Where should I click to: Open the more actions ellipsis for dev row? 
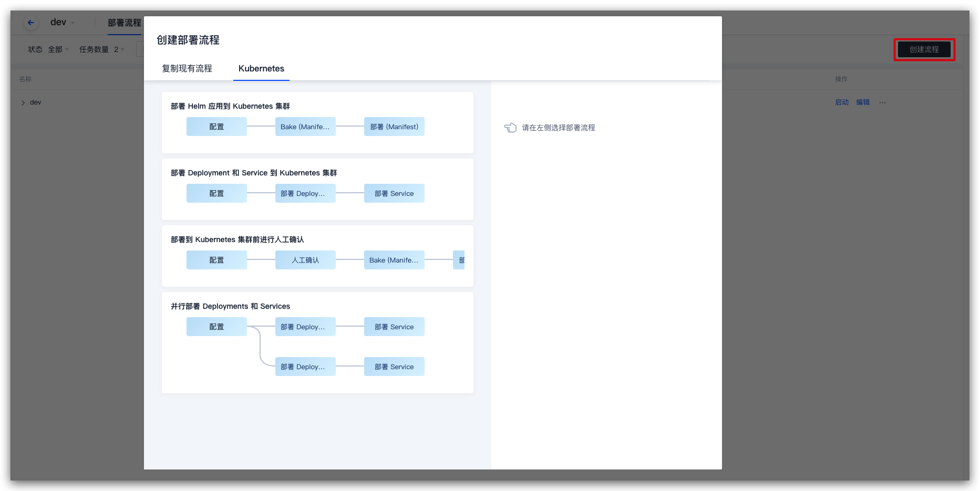[882, 102]
